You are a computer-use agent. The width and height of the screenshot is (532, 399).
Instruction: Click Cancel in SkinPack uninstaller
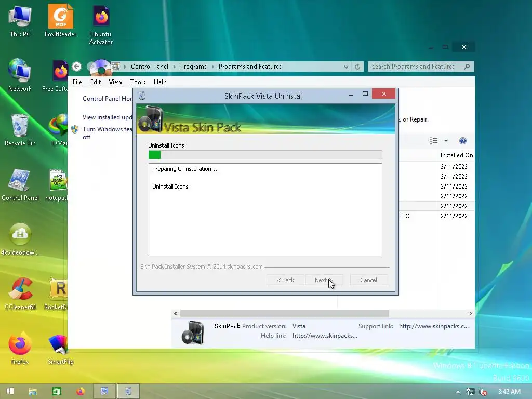pos(368,280)
